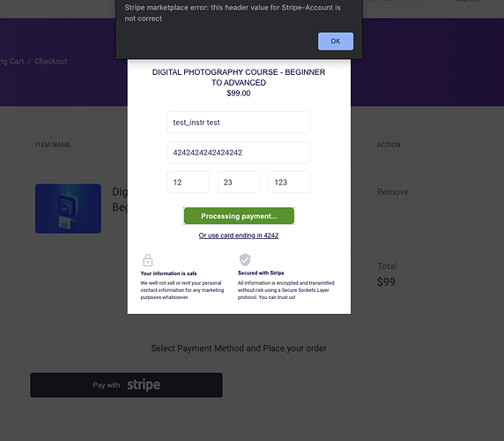Focus the card number field with 4242424242424242
Viewport: 504px width, 441px height.
(239, 153)
